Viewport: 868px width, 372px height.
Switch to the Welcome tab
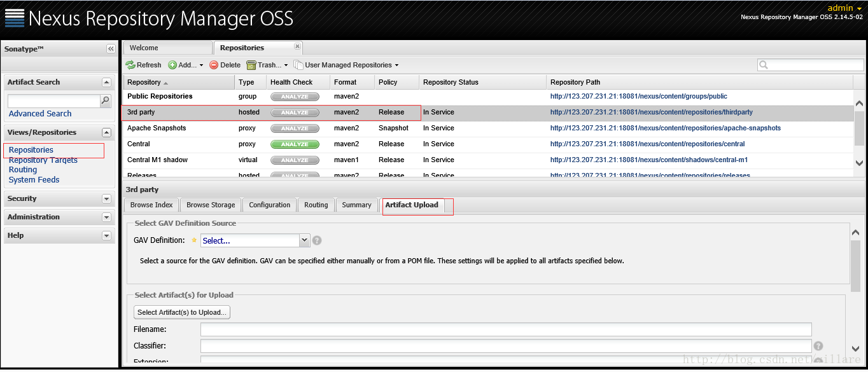pyautogui.click(x=168, y=48)
